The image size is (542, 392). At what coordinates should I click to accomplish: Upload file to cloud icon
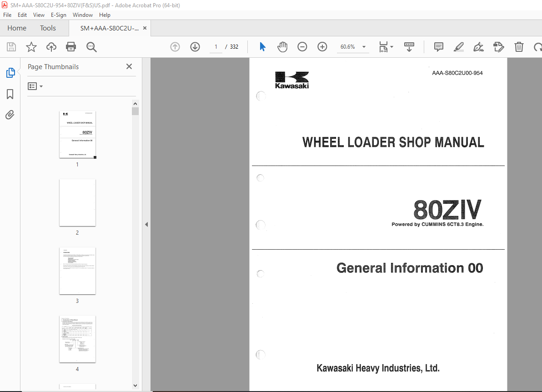(51, 47)
